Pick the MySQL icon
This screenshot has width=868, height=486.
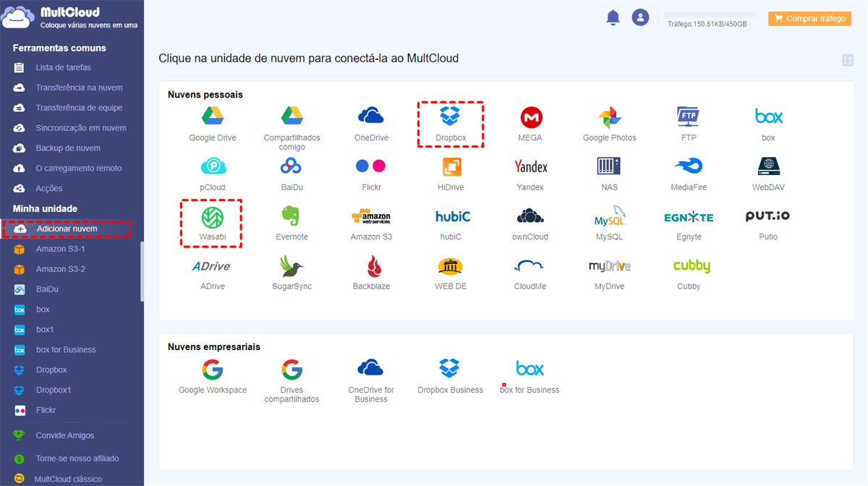610,216
